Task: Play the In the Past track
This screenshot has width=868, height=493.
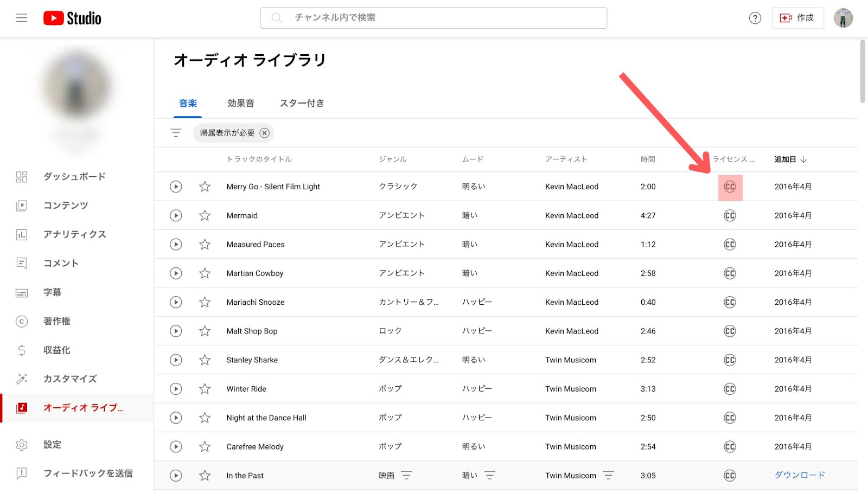Action: tap(176, 476)
